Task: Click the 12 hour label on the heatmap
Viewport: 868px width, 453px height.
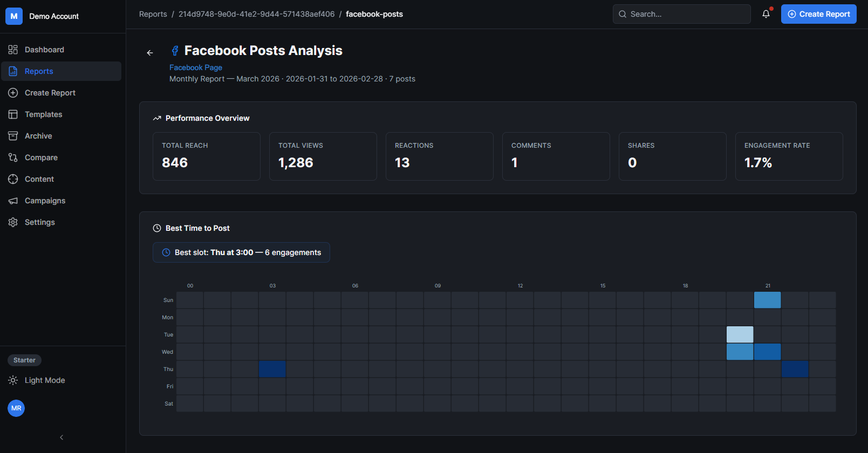Action: click(520, 286)
